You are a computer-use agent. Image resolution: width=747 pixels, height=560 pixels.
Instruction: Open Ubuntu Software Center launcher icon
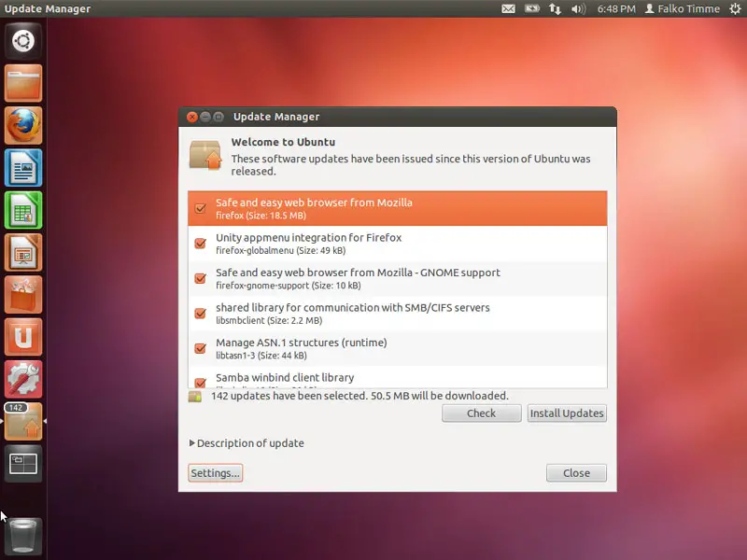click(x=23, y=295)
